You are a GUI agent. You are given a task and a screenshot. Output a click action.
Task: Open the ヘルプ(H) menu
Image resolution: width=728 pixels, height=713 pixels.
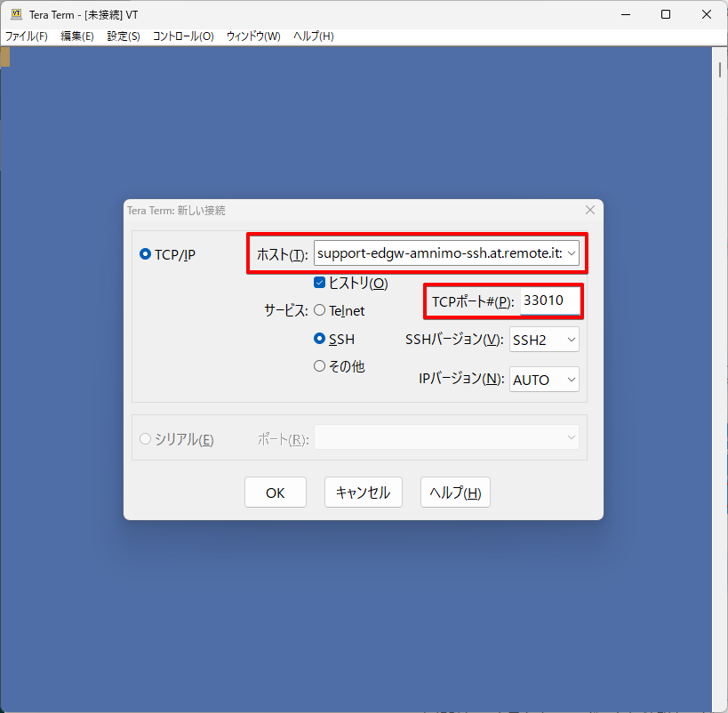tap(314, 36)
